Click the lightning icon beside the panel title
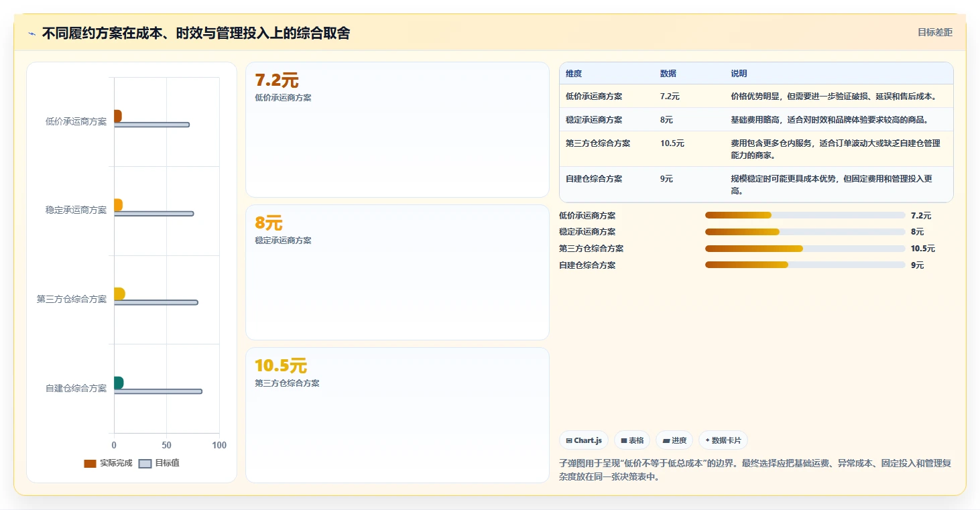980x510 pixels. (x=32, y=34)
